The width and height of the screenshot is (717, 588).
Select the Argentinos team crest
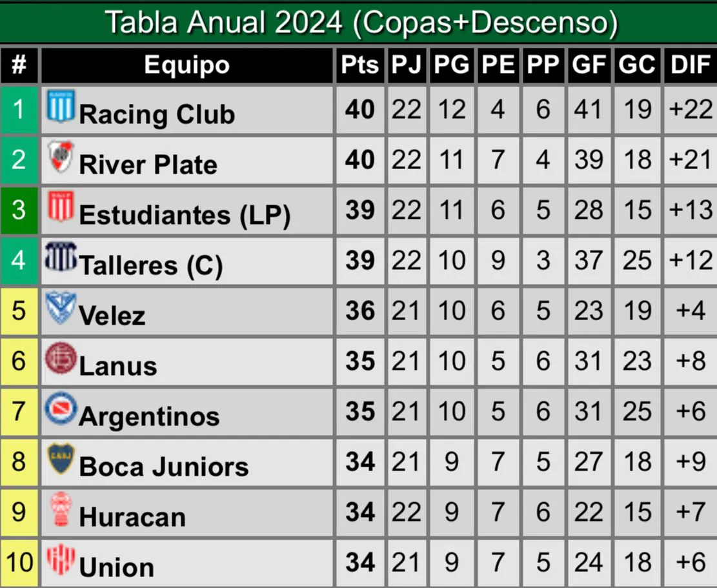pos(61,409)
